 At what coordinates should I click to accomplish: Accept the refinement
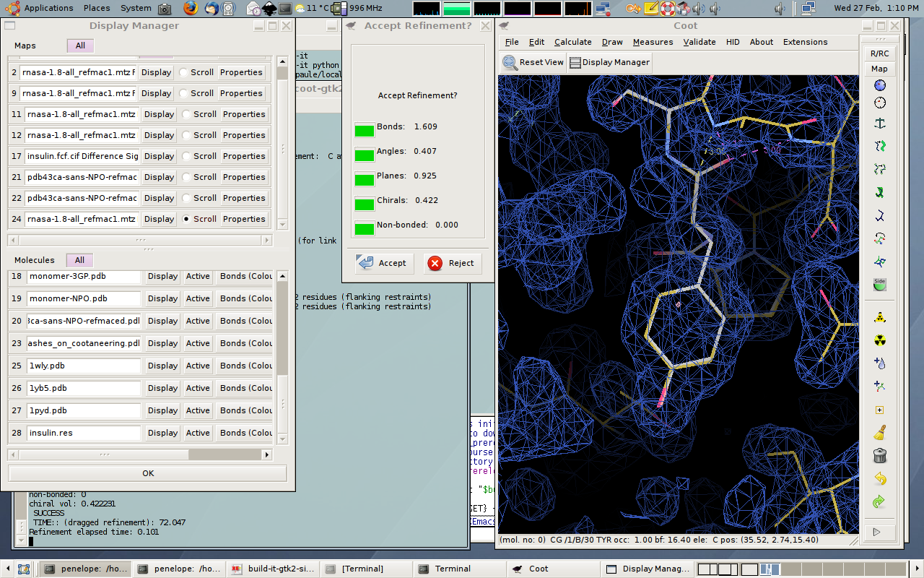click(x=383, y=263)
